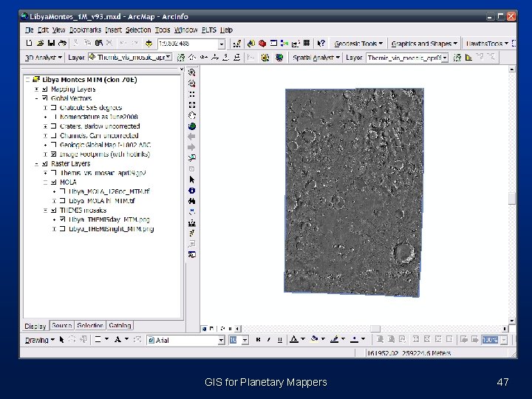Image resolution: width=532 pixels, height=399 pixels.
Task: Open the Bookmarks menu
Action: [85, 30]
